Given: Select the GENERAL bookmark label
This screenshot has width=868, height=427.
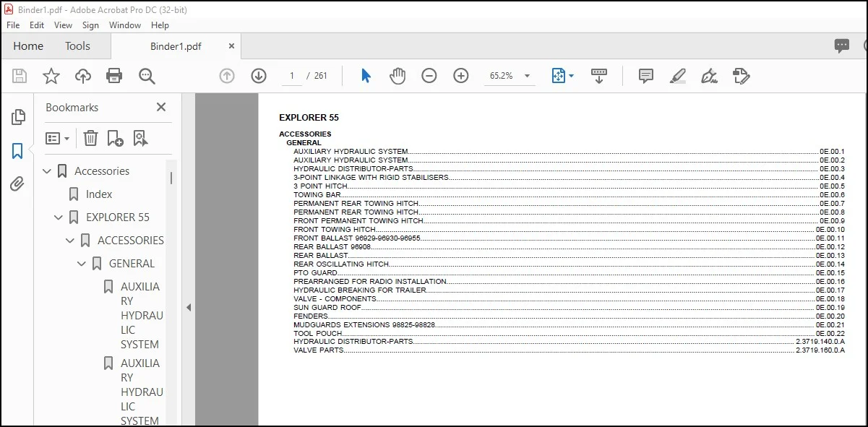Looking at the screenshot, I should [x=132, y=264].
